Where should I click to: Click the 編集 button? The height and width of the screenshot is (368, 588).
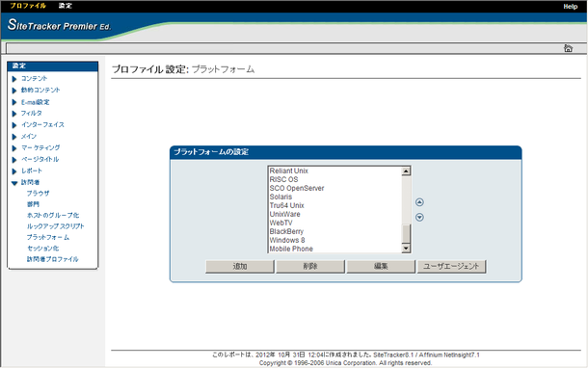[381, 267]
